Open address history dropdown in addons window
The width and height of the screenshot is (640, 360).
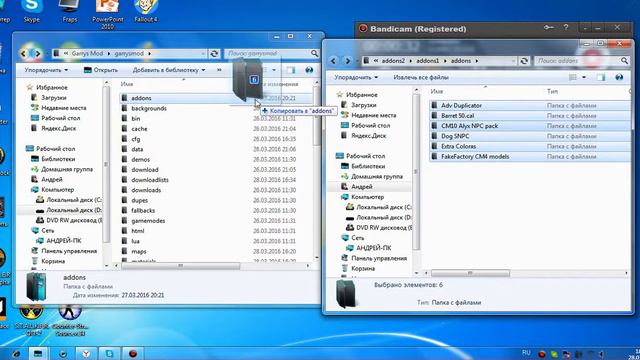pyautogui.click(x=513, y=61)
